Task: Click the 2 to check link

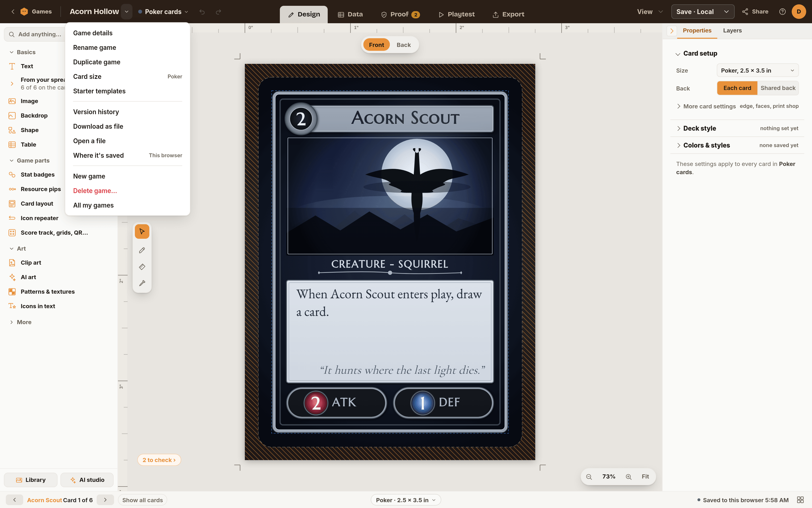Action: click(159, 460)
